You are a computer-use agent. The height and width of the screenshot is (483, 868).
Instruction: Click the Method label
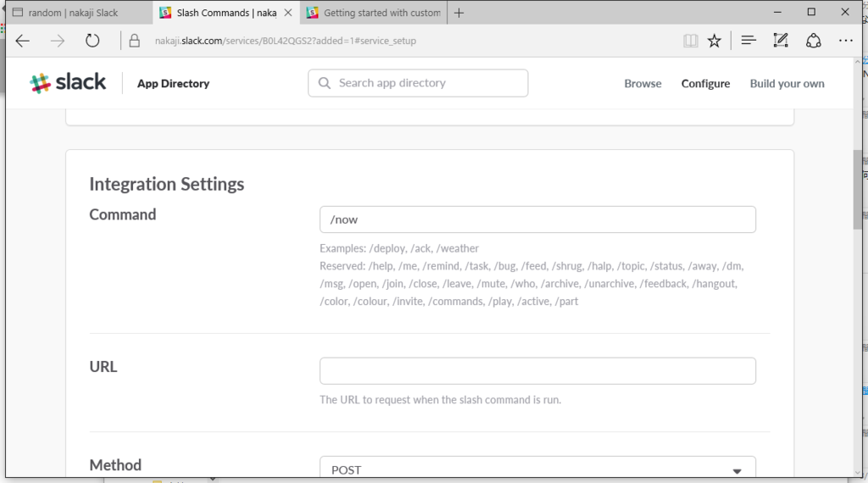point(115,464)
